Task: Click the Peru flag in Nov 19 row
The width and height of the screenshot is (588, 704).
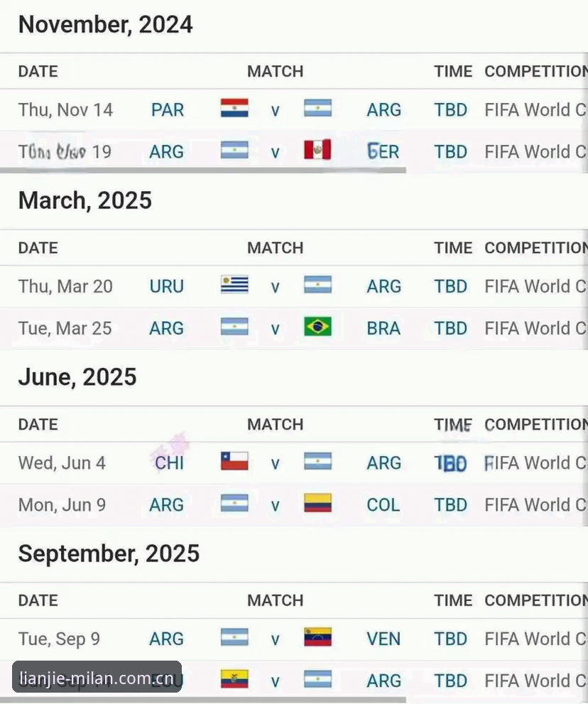Action: coord(317,150)
